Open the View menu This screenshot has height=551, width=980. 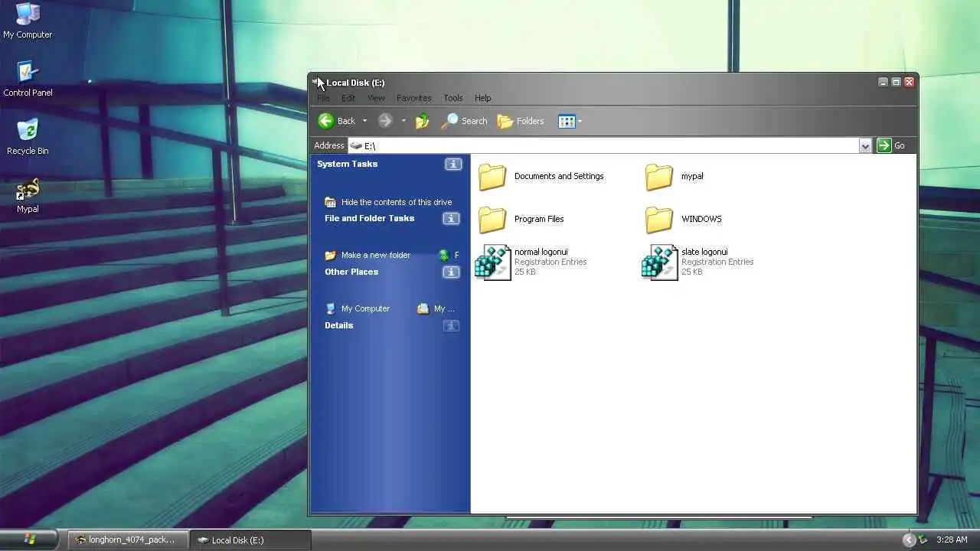point(376,98)
